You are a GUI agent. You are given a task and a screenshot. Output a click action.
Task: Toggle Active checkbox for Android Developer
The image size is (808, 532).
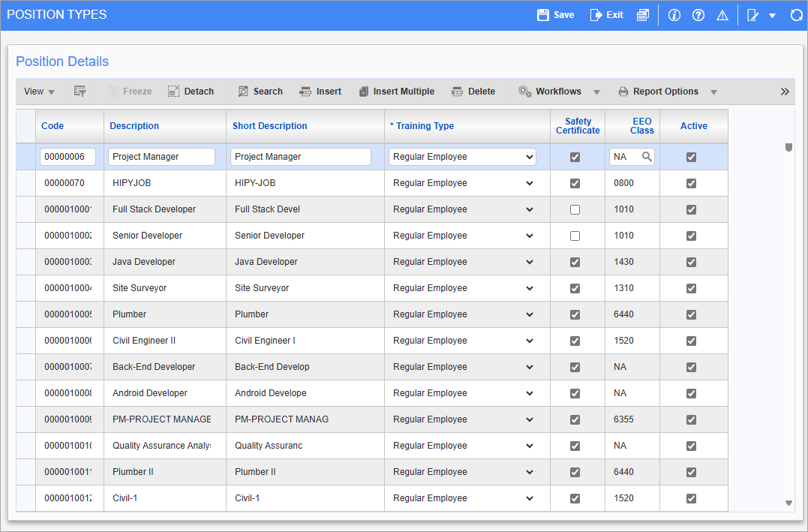692,393
